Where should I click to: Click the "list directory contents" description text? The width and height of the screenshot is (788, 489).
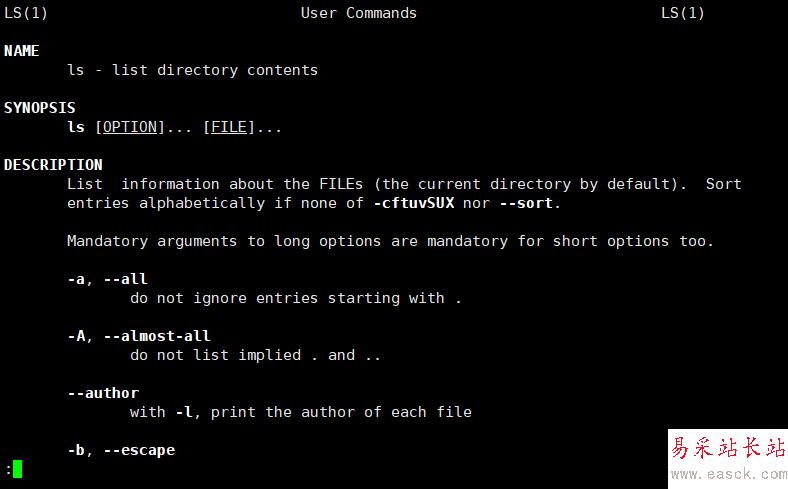coord(215,70)
